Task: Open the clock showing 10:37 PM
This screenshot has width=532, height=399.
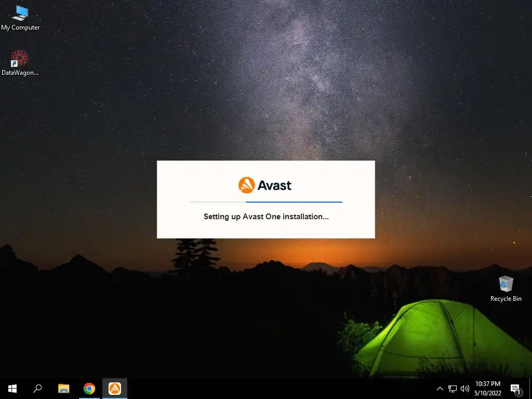Action: (487, 389)
